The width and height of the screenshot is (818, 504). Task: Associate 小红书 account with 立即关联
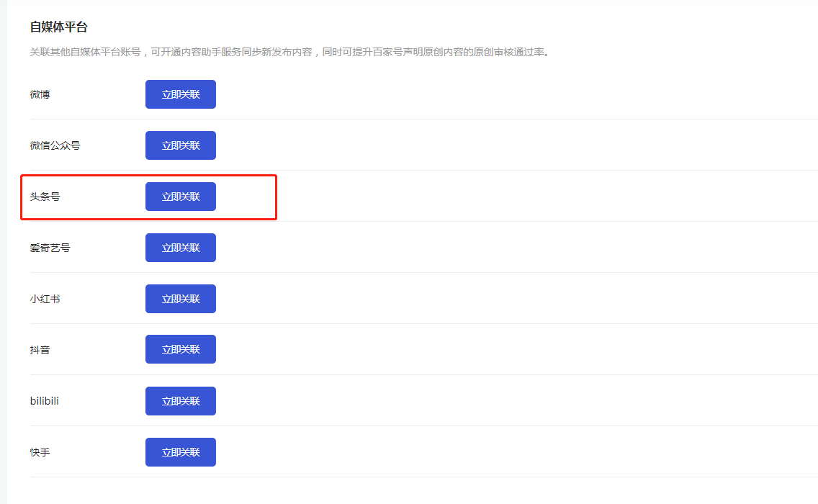181,299
